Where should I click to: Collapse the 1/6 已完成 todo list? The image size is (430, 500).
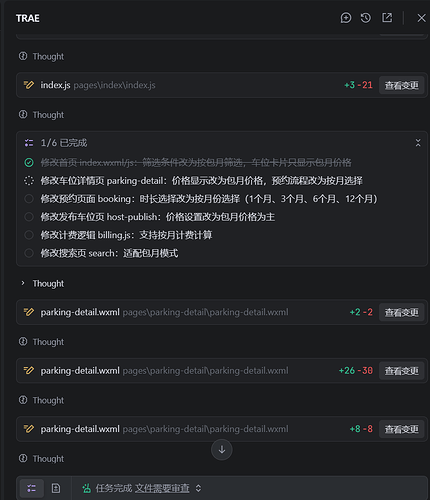pyautogui.click(x=418, y=143)
